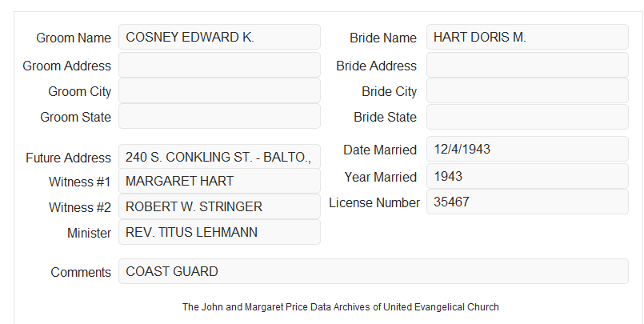Click the Groom Name label

point(74,38)
